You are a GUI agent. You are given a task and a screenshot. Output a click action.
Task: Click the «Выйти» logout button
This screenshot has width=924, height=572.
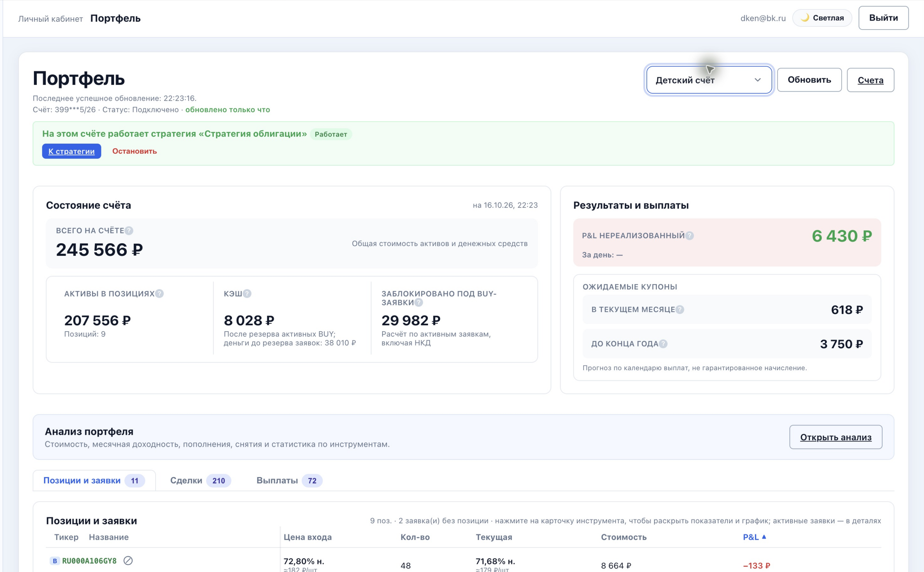(883, 18)
